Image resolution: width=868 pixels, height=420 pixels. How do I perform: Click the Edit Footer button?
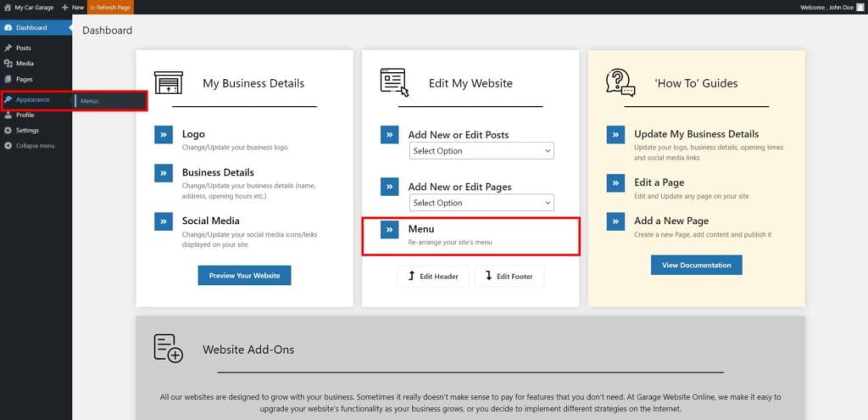509,277
